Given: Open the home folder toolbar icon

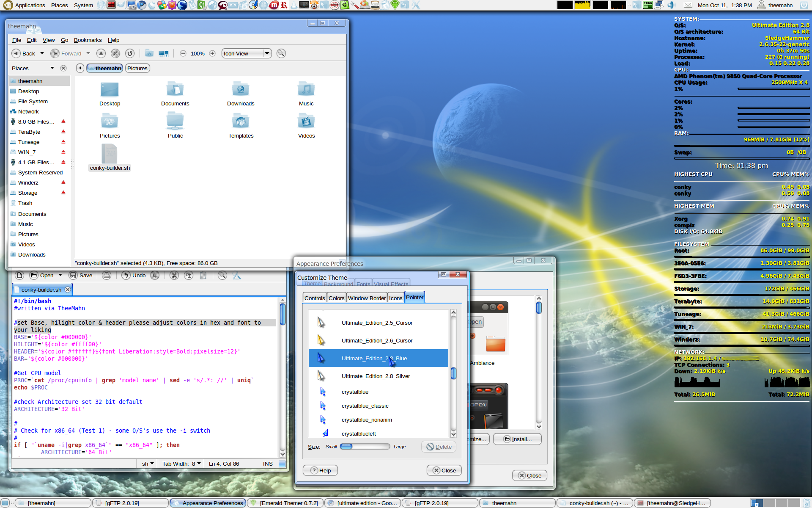Looking at the screenshot, I should pyautogui.click(x=149, y=53).
